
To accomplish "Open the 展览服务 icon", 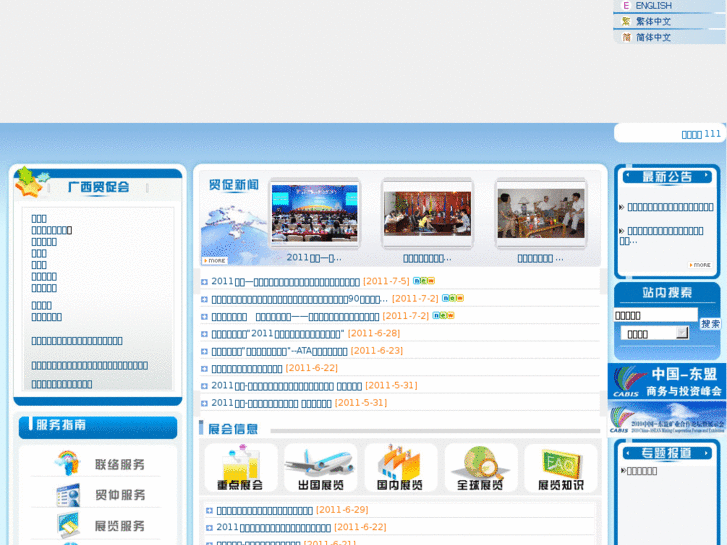I will click(68, 525).
